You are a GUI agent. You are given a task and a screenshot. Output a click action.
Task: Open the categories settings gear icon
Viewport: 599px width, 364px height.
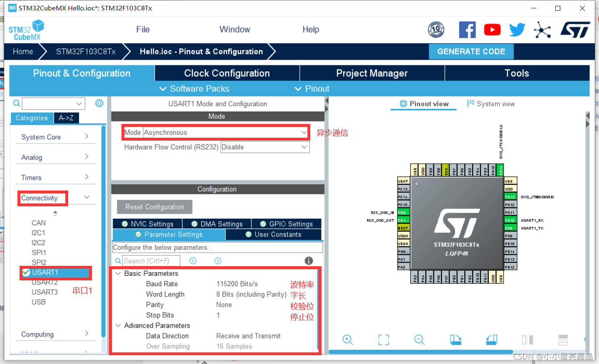tap(99, 103)
